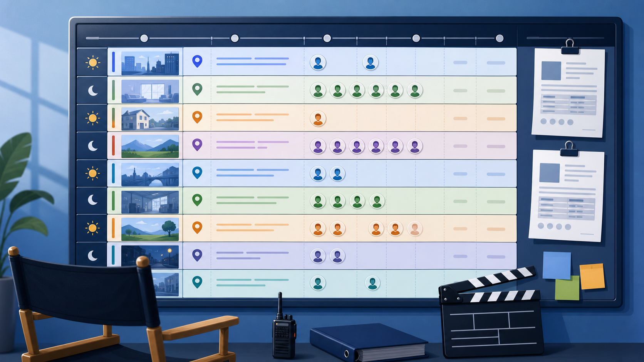Click the second circular marker on the top timeline
Image resolution: width=644 pixels, height=362 pixels.
coord(235,38)
